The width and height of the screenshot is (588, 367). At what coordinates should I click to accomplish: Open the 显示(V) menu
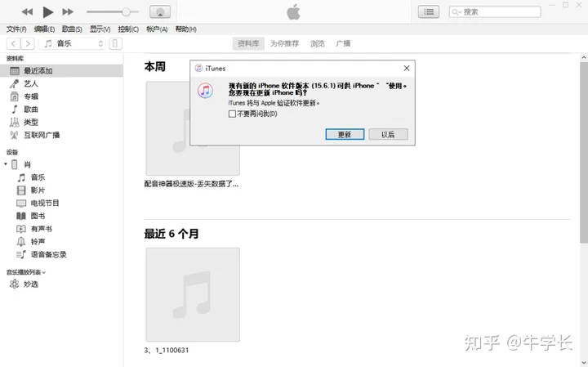pos(100,29)
